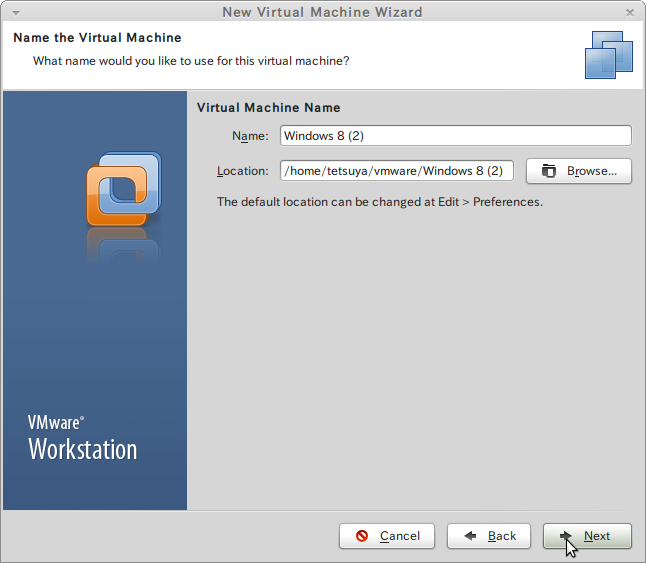Click the 'Name:' label
646x563 pixels.
250,136
